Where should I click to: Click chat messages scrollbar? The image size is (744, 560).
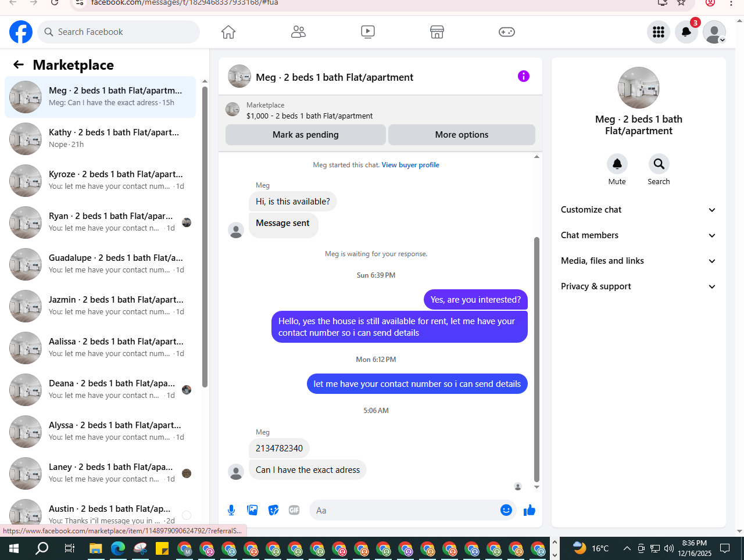536,360
